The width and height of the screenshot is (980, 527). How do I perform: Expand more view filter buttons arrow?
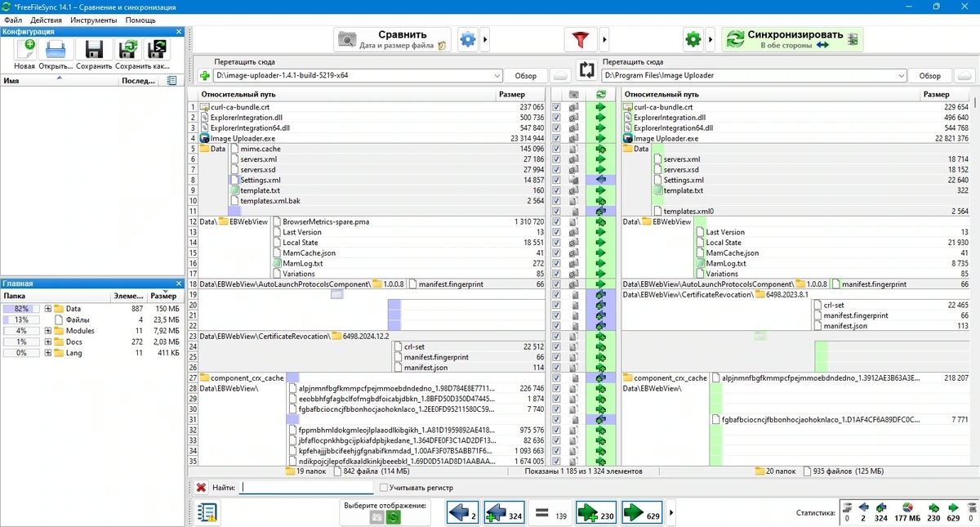click(671, 513)
